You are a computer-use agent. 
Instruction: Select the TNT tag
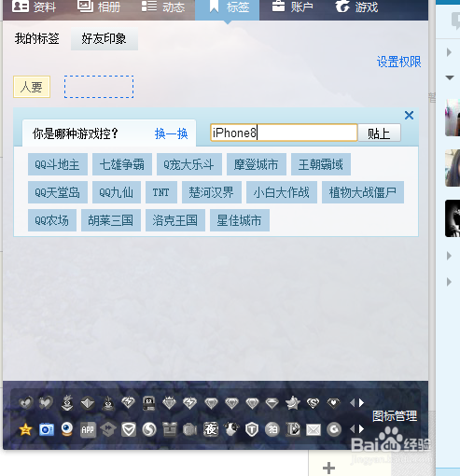[x=161, y=192]
